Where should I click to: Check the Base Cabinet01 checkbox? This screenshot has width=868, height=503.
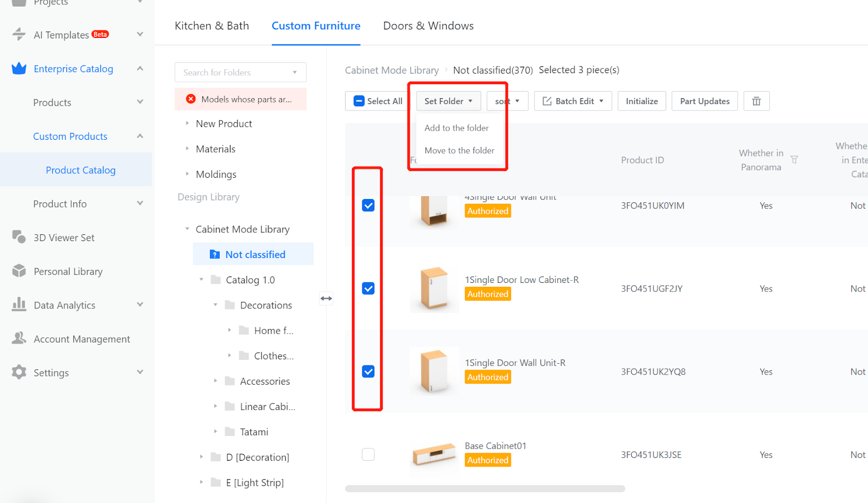pyautogui.click(x=368, y=454)
